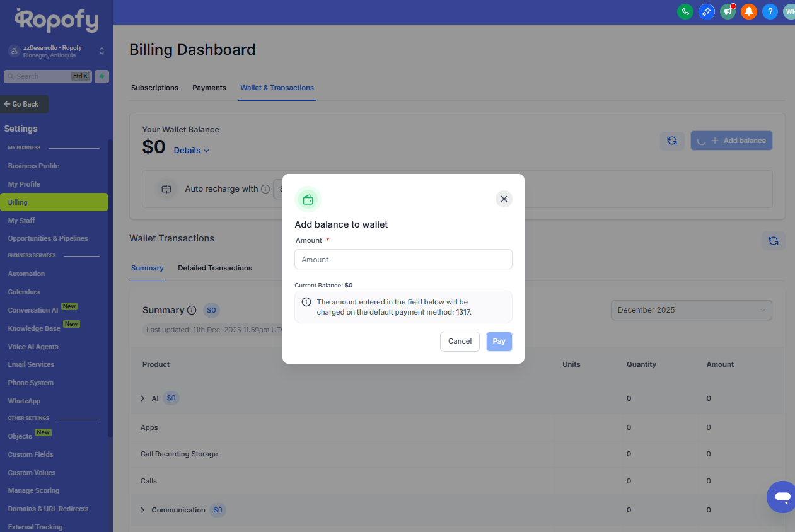This screenshot has width=795, height=532.
Task: Click the megaphone announcements icon
Action: 728,11
